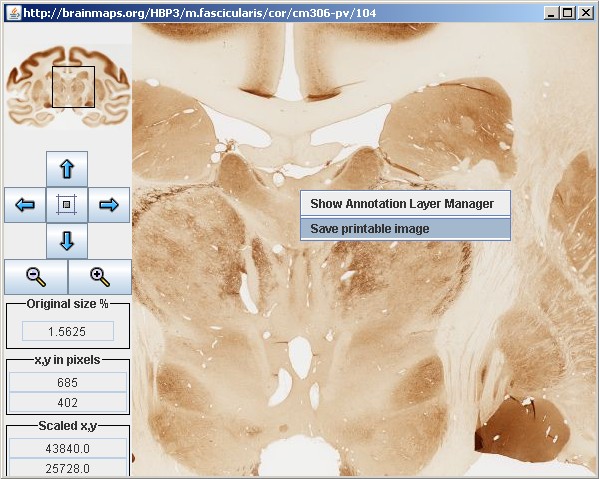This screenshot has width=599, height=479.
Task: Click the brain overview thumbnail
Action: 68,86
